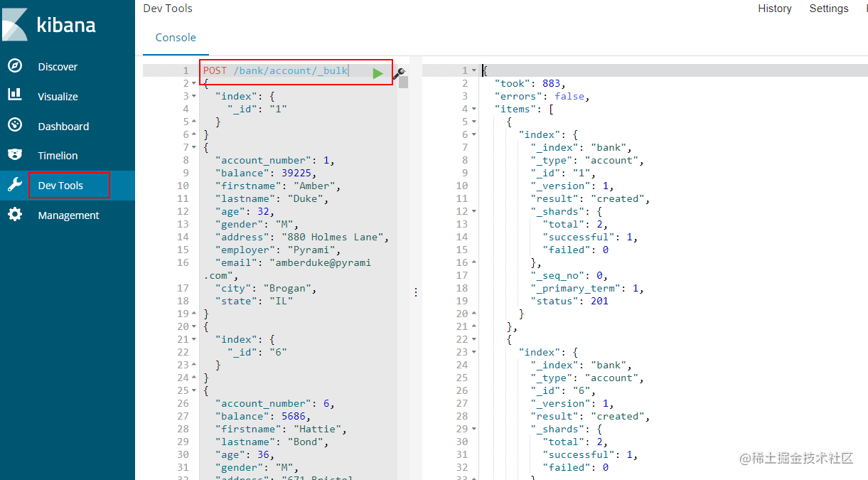The image size is (868, 480).
Task: Click "firstname": "Hattie" line
Action: pyautogui.click(x=281, y=429)
